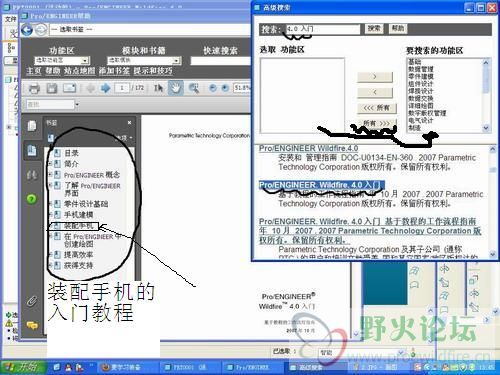Viewport: 500px width, 375px height.
Task: Click the page number input field
Action: click(x=122, y=88)
